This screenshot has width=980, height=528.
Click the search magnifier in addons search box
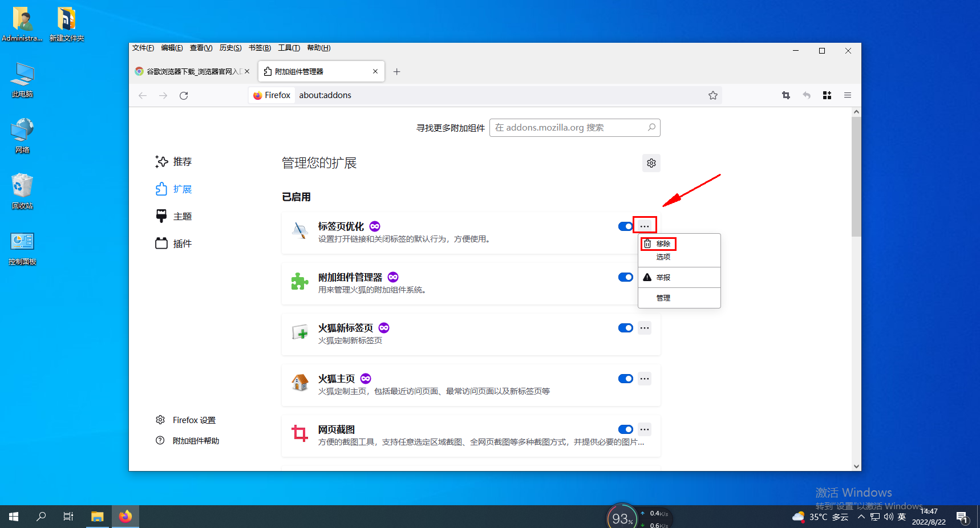[651, 127]
